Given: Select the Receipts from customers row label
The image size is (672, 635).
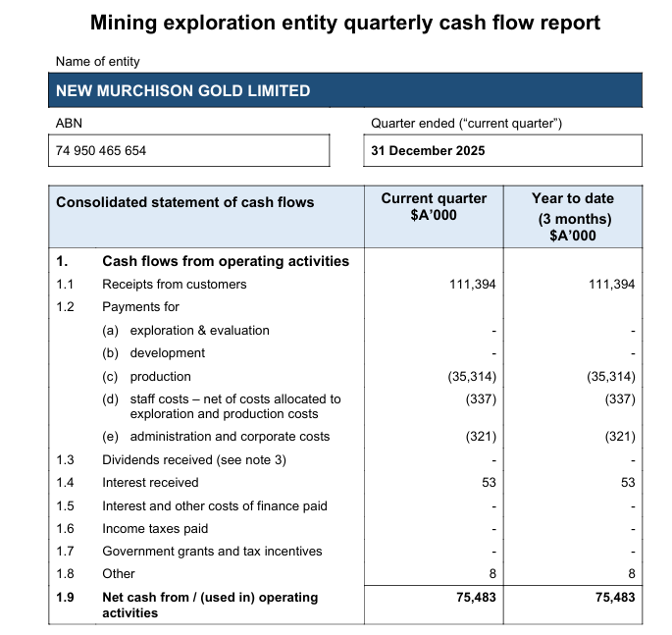Looking at the screenshot, I should pyautogui.click(x=175, y=285).
